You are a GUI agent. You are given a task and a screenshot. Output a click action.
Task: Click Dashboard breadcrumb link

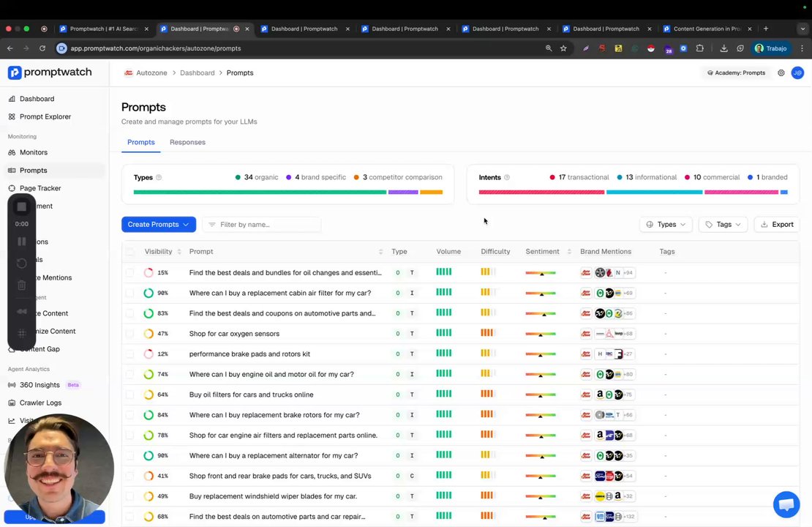coord(198,73)
